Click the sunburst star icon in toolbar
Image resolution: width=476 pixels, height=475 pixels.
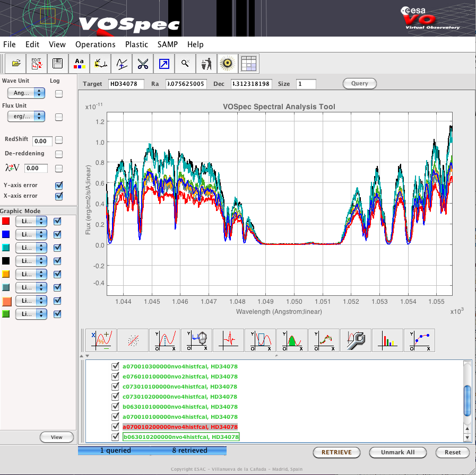click(227, 64)
